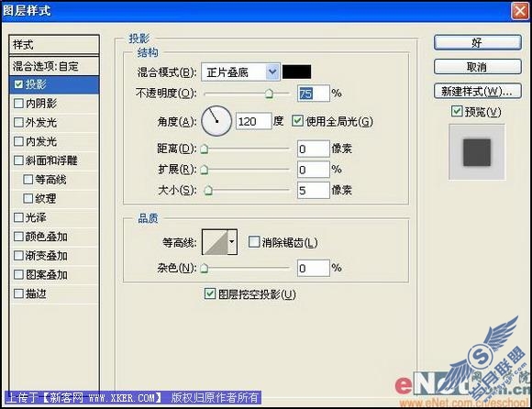Open the 样式 panel header

54,45
